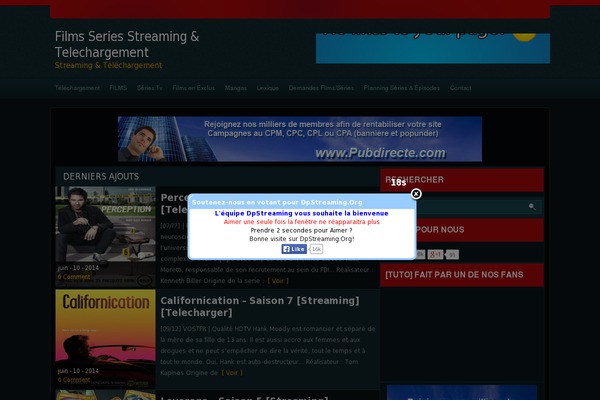
Task: Open the Mangas menu item
Action: (x=236, y=88)
